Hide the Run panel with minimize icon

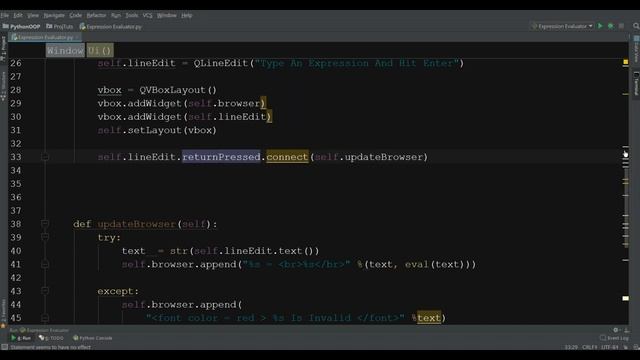627,330
